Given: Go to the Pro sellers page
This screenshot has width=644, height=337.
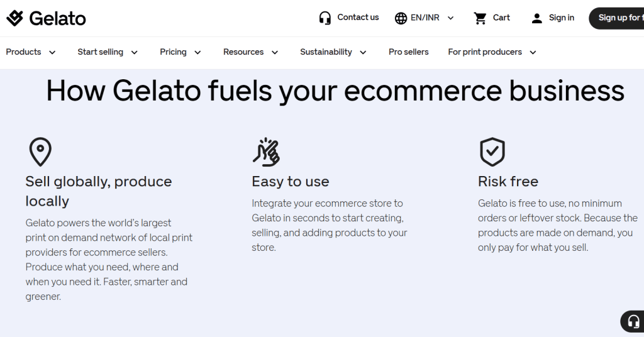Looking at the screenshot, I should pos(409,52).
